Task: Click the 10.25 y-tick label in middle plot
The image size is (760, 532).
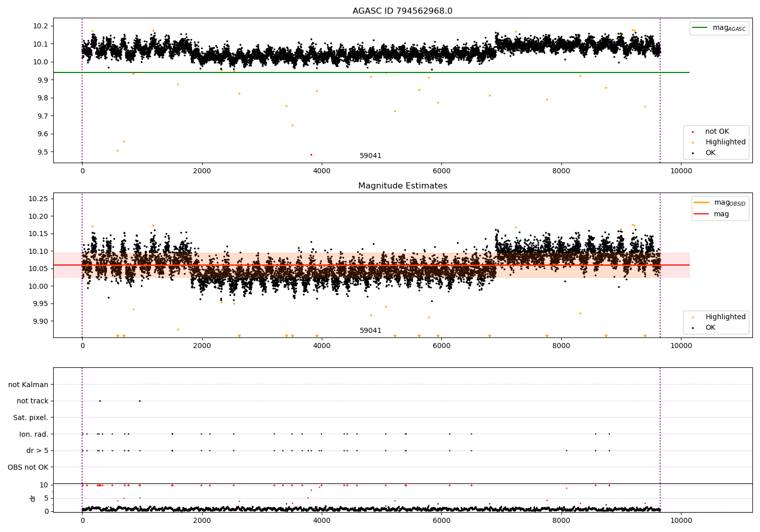Action: pos(39,199)
